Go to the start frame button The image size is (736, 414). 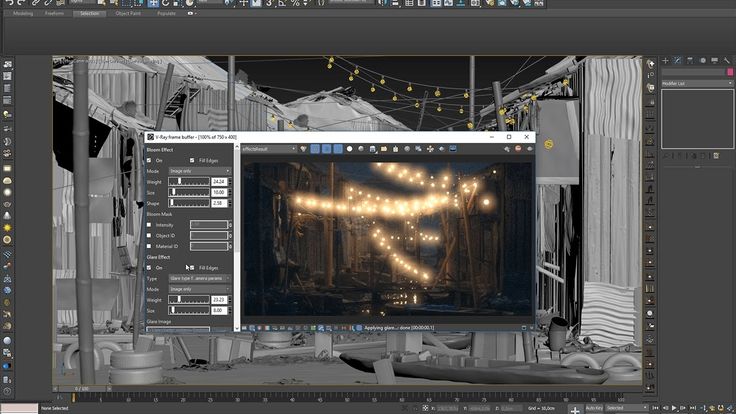(x=656, y=408)
